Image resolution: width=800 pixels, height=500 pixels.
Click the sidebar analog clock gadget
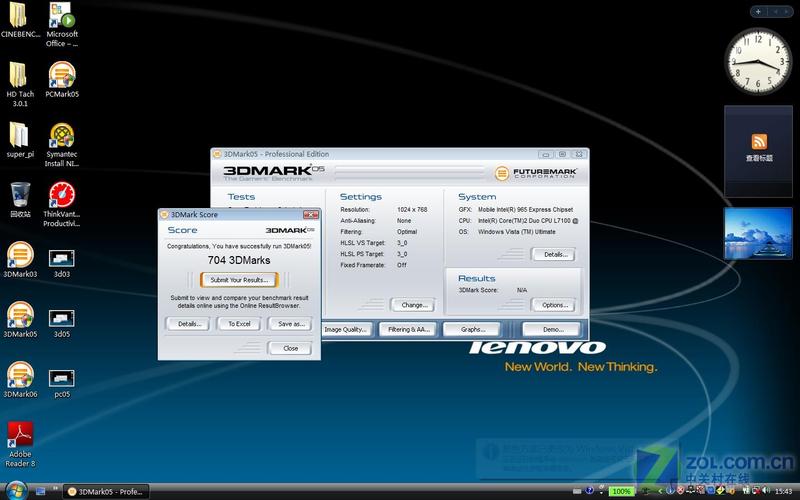click(758, 61)
